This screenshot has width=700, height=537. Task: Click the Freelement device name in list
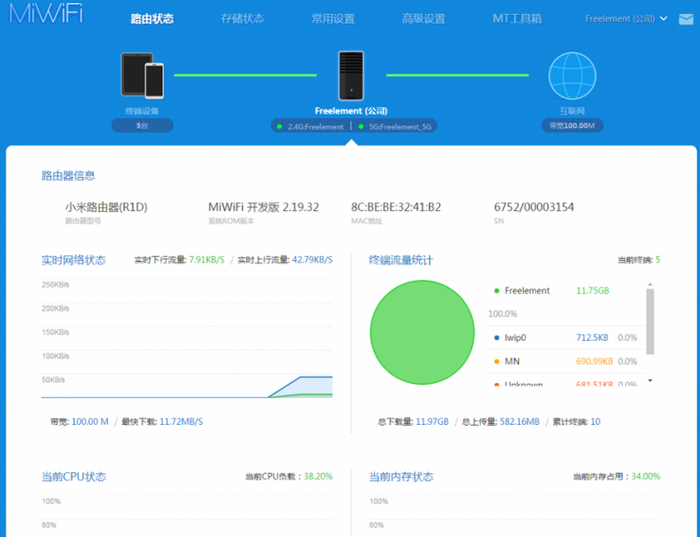pos(527,291)
